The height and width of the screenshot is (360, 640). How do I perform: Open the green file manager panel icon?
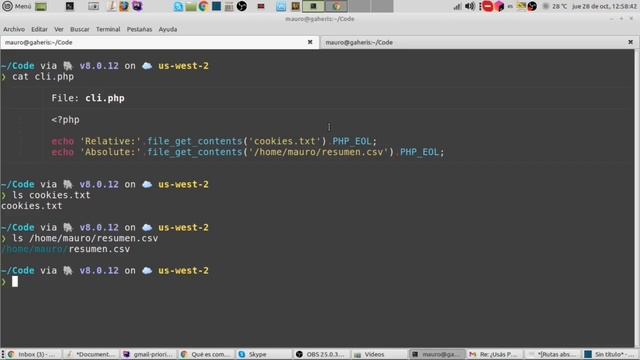click(x=191, y=6)
